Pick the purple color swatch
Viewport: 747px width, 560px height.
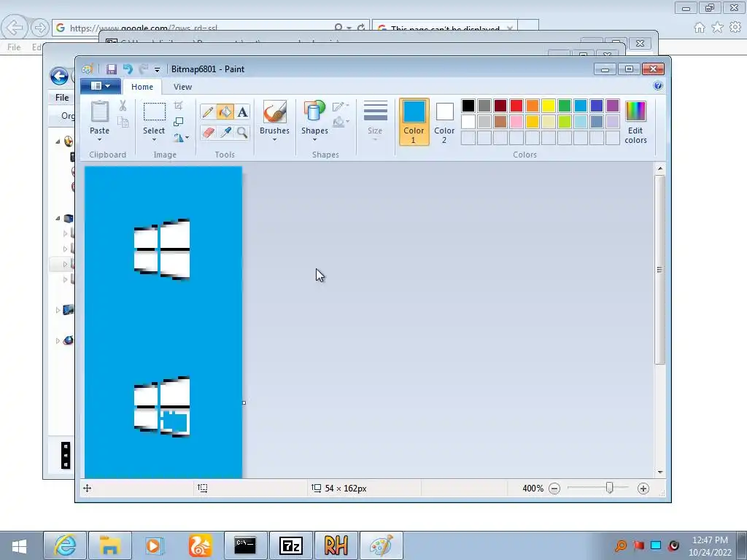point(613,106)
